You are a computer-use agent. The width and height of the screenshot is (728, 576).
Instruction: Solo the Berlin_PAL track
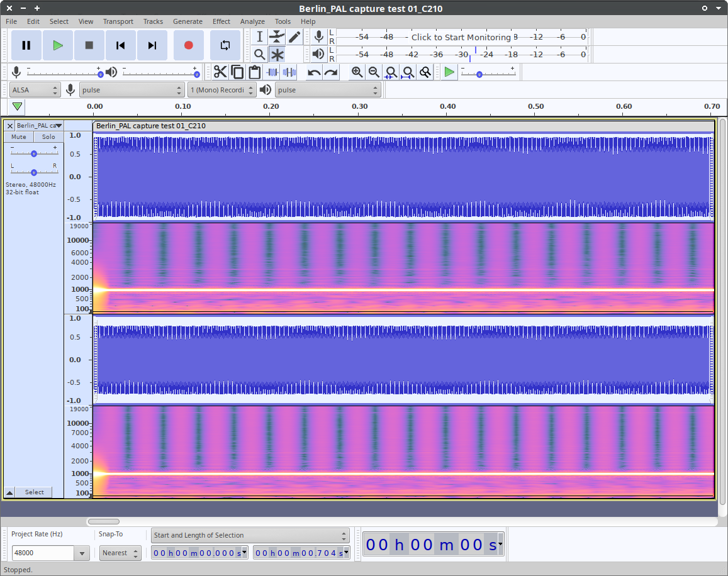(48, 136)
